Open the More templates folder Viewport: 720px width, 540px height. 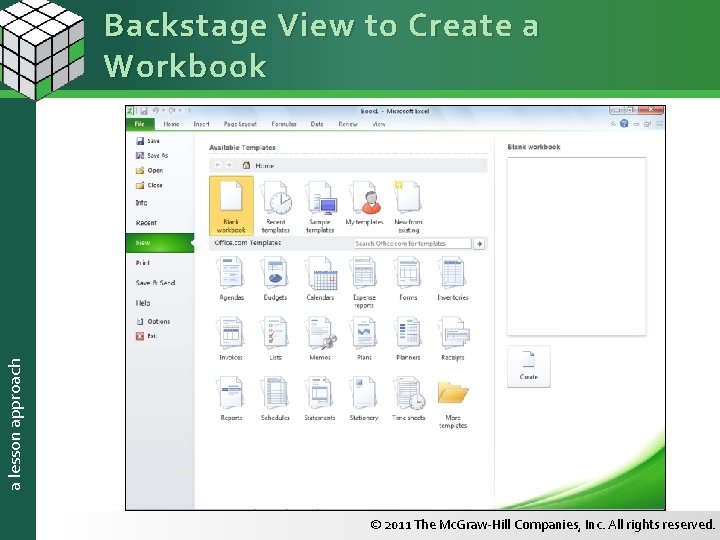[x=453, y=403]
